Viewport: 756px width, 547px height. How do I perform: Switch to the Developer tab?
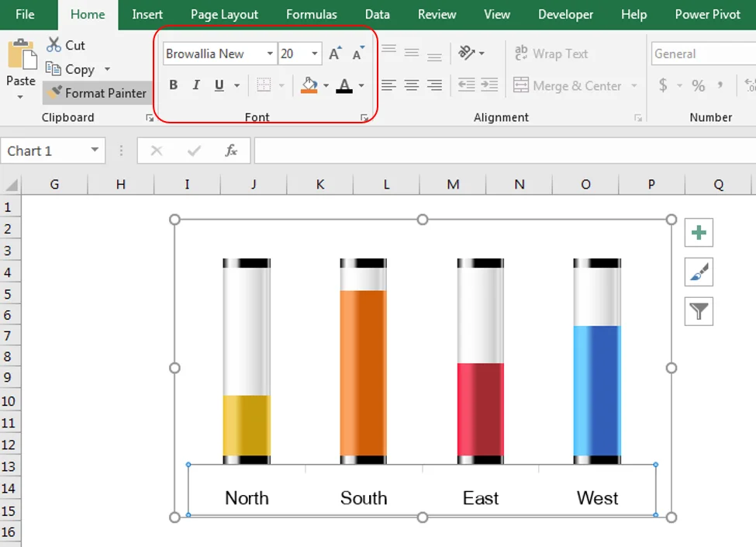click(x=565, y=15)
